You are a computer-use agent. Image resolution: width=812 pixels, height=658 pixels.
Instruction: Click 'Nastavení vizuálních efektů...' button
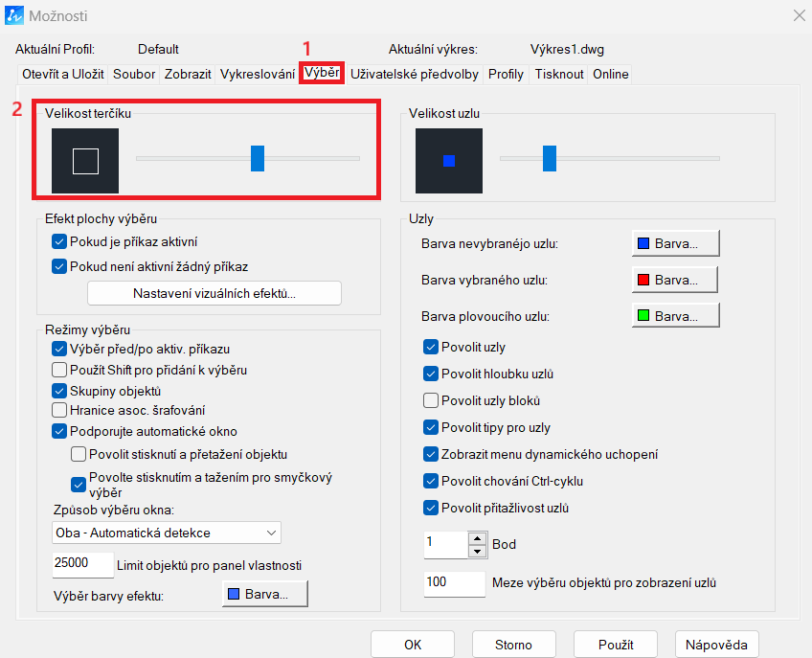(x=214, y=293)
